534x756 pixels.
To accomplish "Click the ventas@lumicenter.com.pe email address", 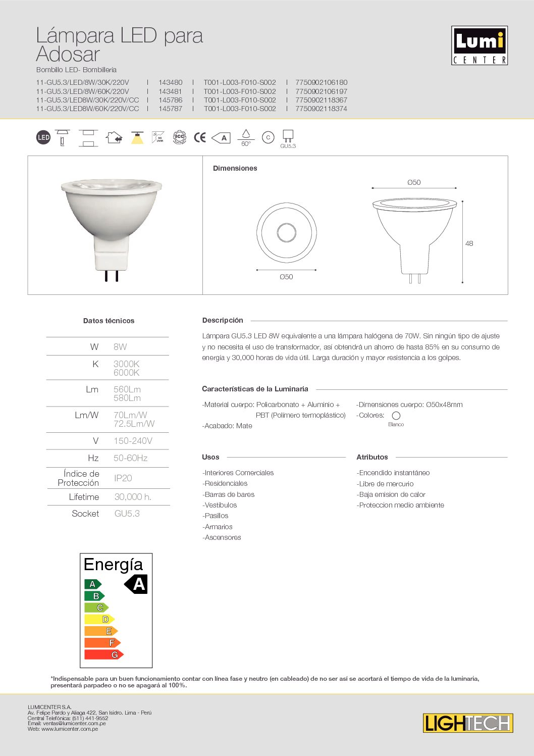I will (x=74, y=724).
